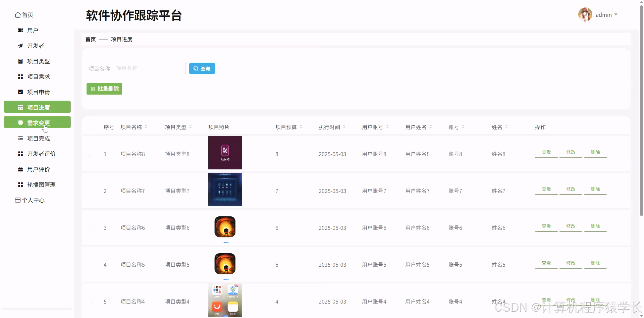The image size is (644, 318).
Task: Click the 首页 home icon in sidebar
Action: click(x=18, y=15)
